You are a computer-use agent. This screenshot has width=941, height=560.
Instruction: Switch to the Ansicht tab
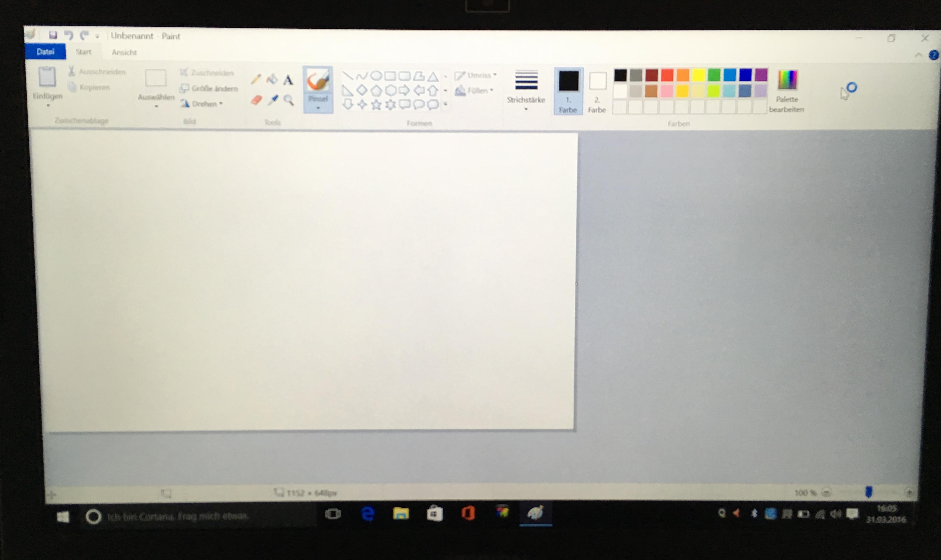click(x=124, y=52)
